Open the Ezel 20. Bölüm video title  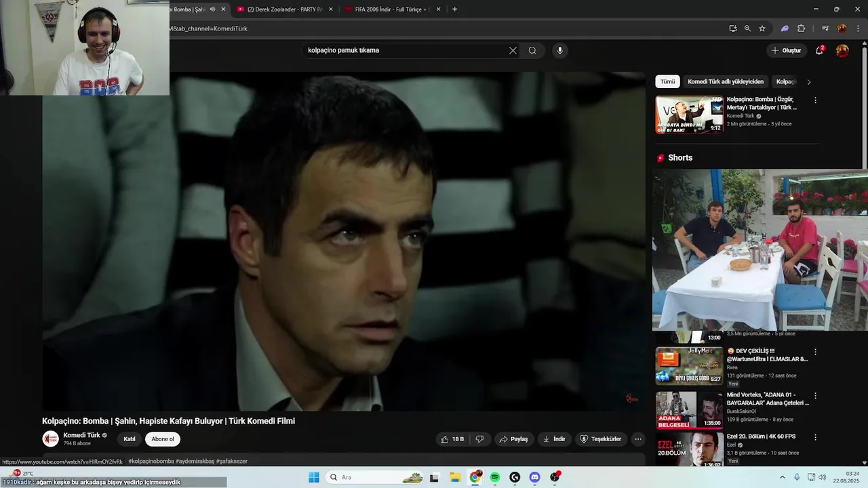[x=761, y=436]
